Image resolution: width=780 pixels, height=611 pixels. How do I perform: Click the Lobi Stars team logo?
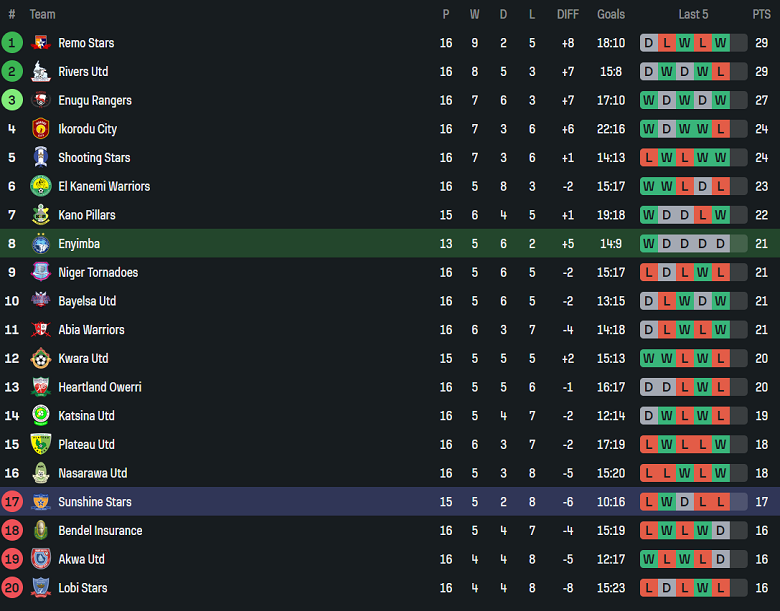click(41, 588)
